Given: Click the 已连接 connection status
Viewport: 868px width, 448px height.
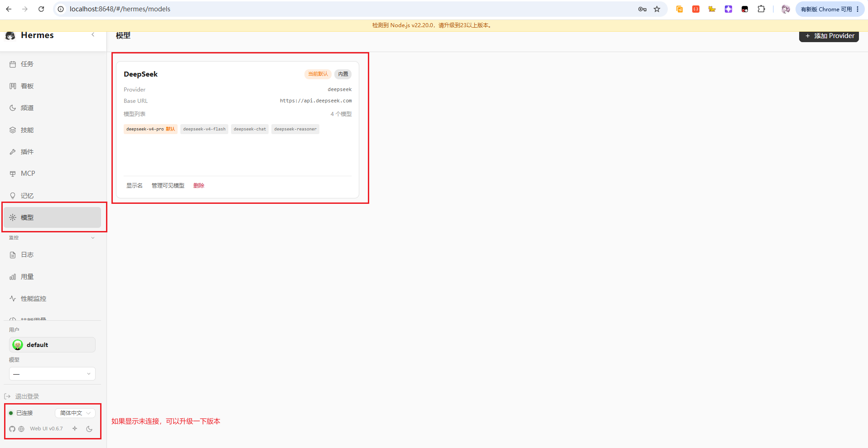Looking at the screenshot, I should pyautogui.click(x=21, y=413).
